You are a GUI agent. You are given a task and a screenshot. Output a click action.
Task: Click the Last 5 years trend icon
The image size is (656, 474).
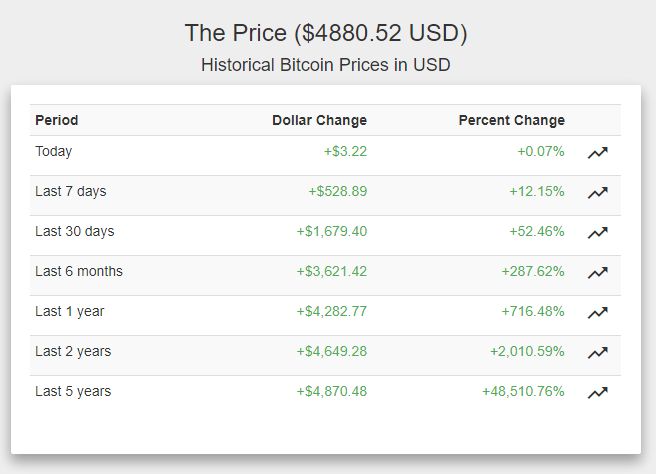click(597, 393)
